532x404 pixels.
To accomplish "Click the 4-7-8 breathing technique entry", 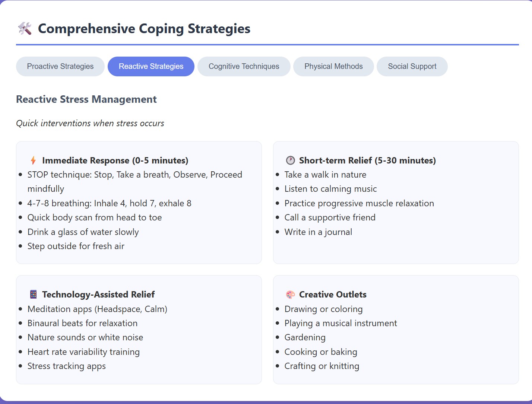I will pos(110,203).
